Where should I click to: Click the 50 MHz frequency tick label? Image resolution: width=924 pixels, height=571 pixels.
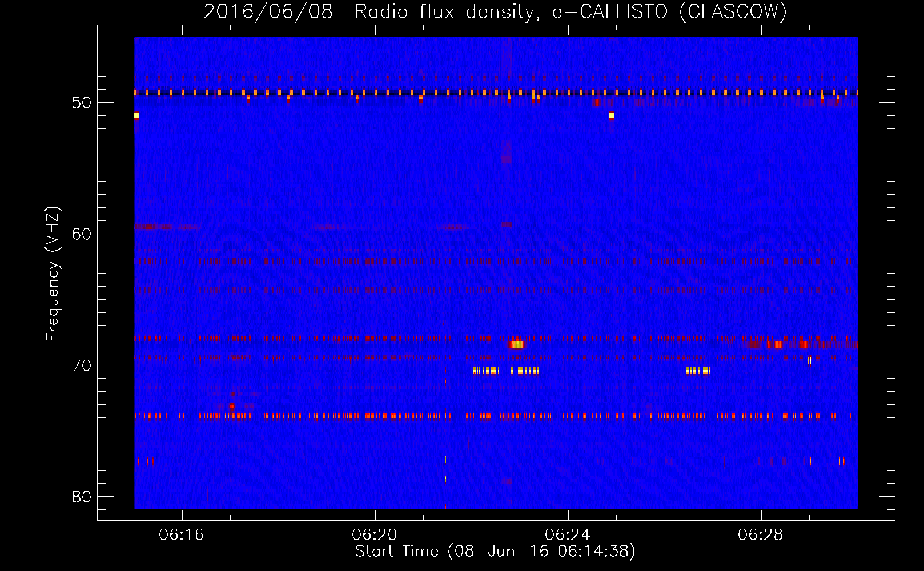coord(82,103)
